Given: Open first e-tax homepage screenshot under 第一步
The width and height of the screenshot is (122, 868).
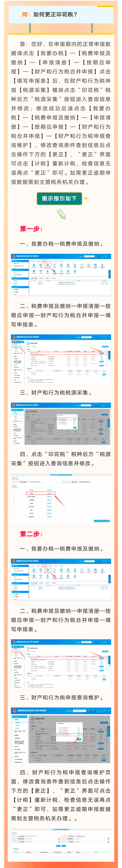Looking at the screenshot, I should pos(61,275).
